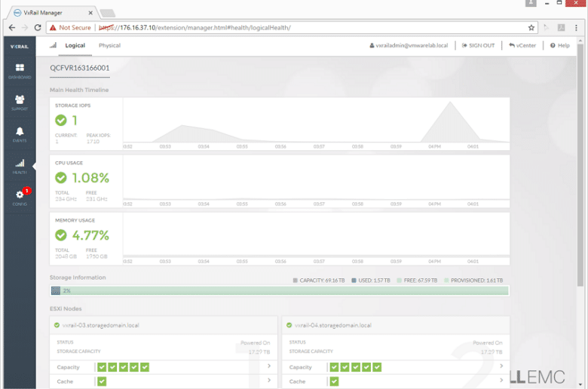Viewport: 588px width, 389px height.
Task: Click fourth capacity disk check for vxrail-04
Action: pos(366,367)
